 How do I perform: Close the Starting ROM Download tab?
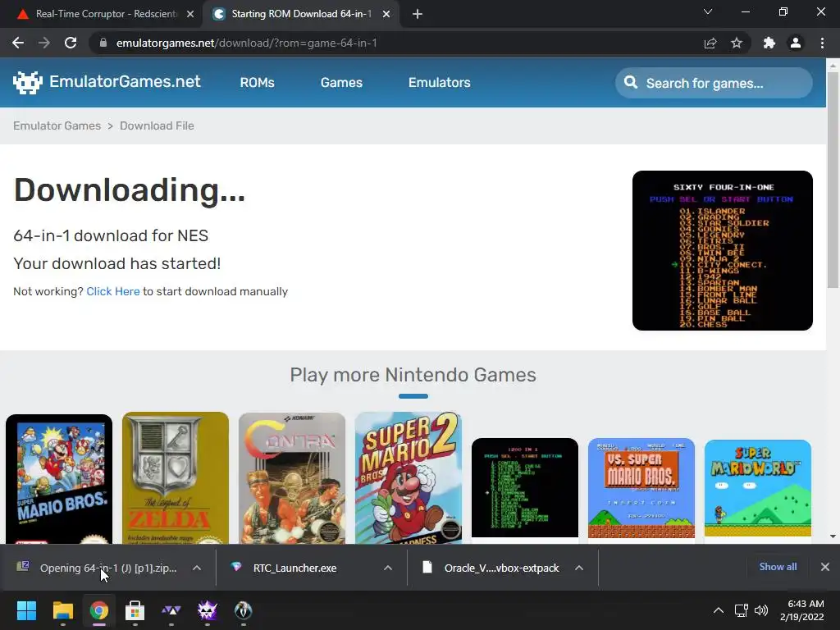coord(386,14)
